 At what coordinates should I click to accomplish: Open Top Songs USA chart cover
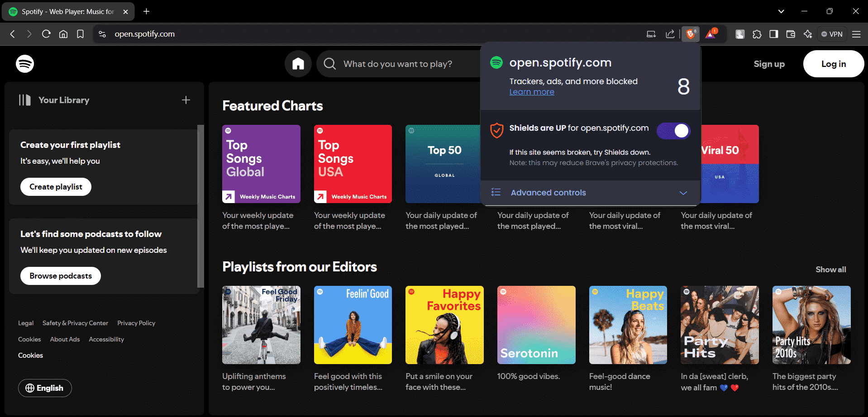pos(353,164)
